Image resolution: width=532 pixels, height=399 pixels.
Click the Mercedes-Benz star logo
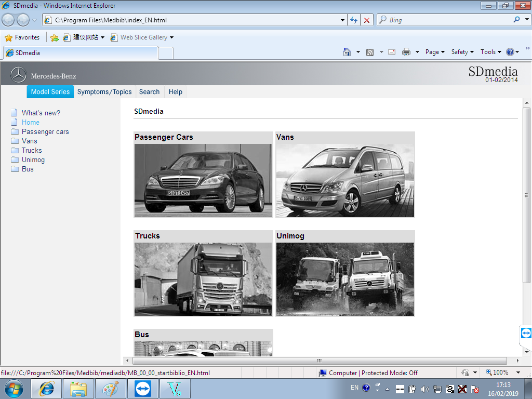tap(19, 75)
